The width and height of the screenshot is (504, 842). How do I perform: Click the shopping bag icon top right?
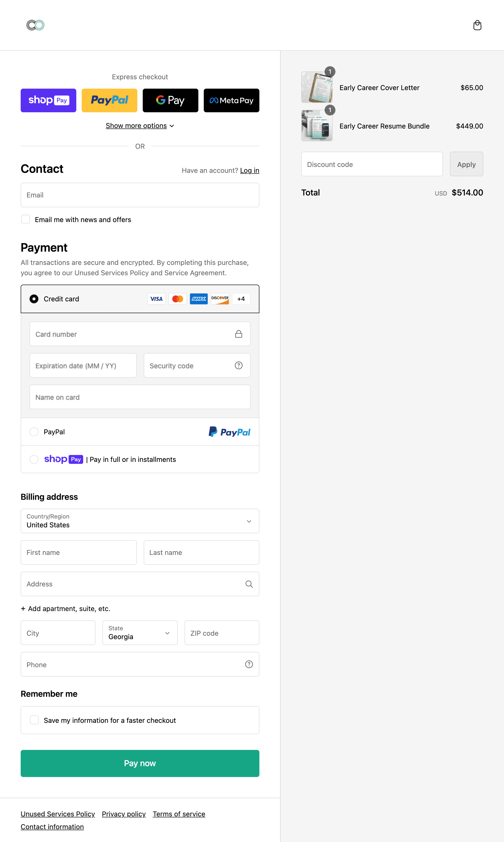pos(477,25)
